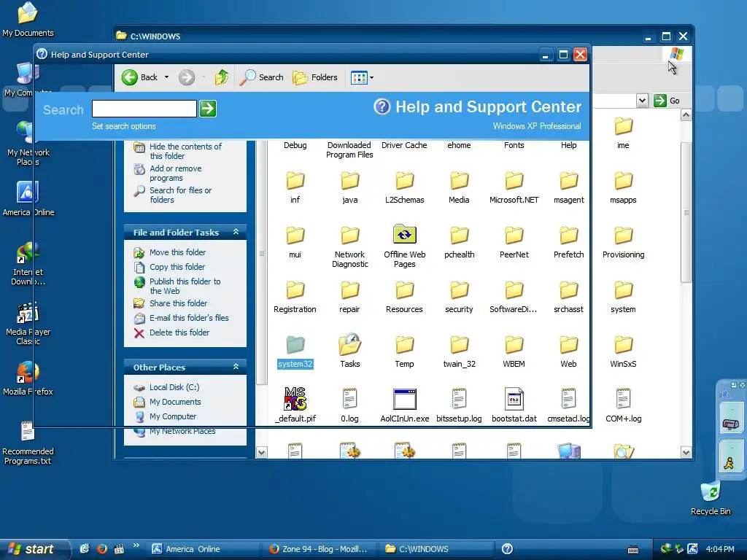Open Back history dropdown arrow
This screenshot has height=560, width=747.
(x=166, y=77)
